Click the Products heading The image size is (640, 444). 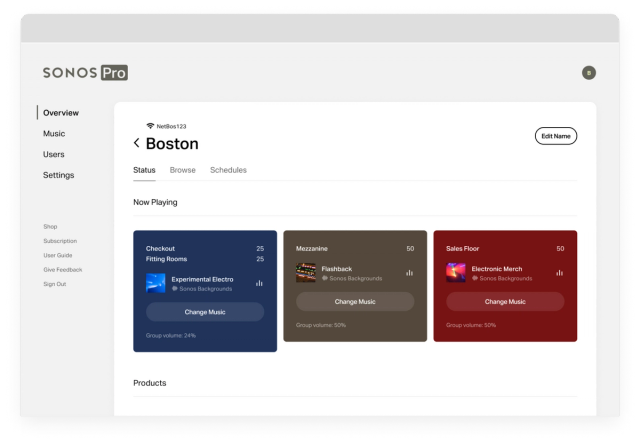point(149,383)
